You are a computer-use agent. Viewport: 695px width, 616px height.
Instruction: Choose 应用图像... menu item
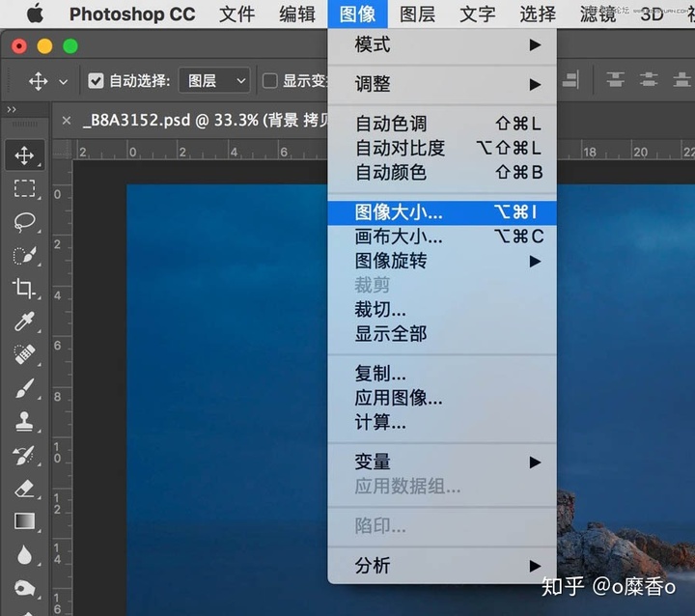coord(442,398)
